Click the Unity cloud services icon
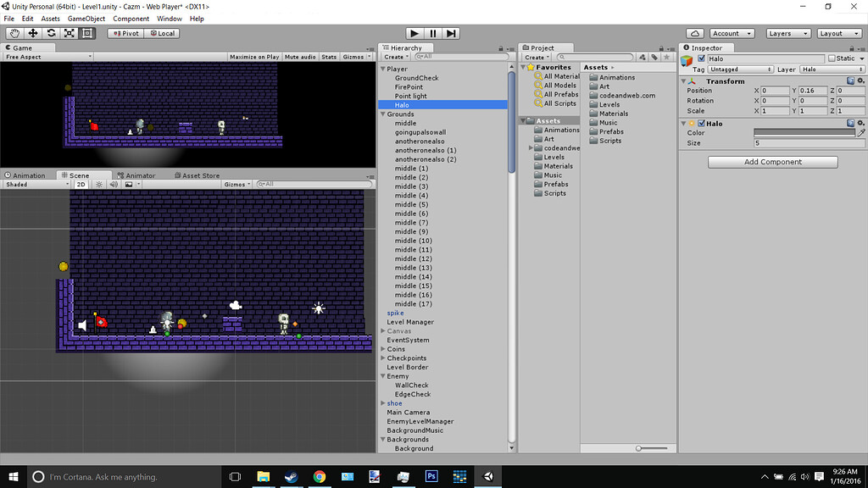Screen dimensions: 868x488 point(694,32)
